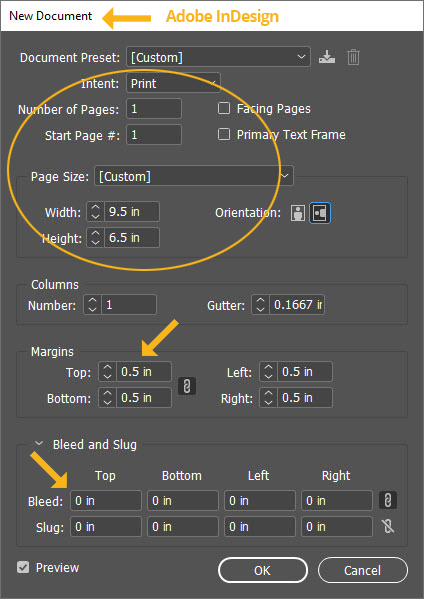424x599 pixels.
Task: Toggle the Slug settings unlinked chain icon
Action: tap(388, 526)
